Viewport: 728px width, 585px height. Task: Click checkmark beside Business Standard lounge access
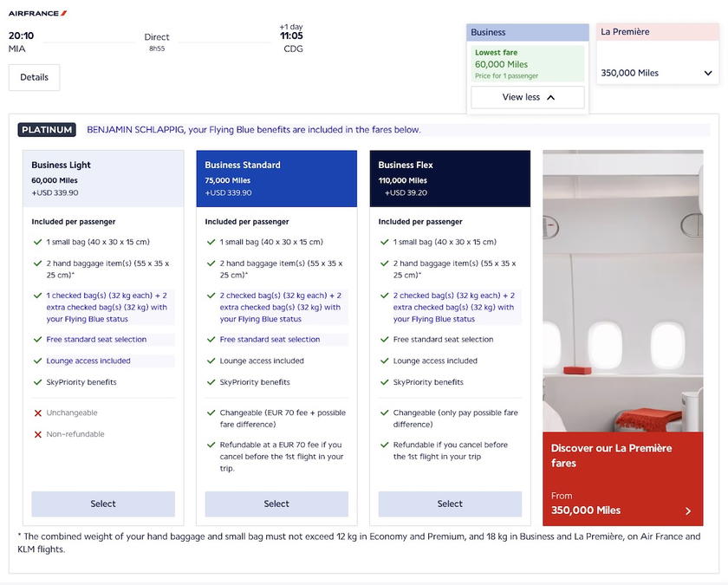point(211,361)
